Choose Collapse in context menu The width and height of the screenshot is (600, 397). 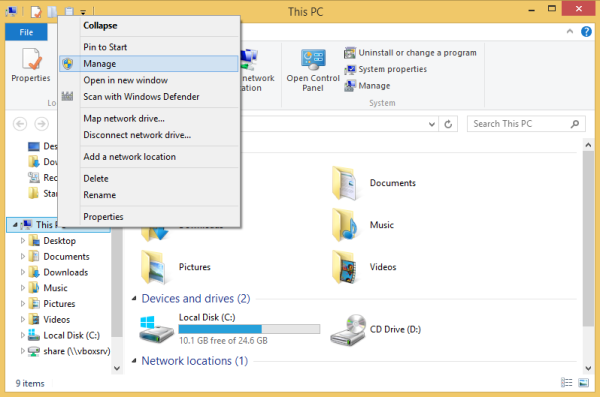[x=149, y=26]
